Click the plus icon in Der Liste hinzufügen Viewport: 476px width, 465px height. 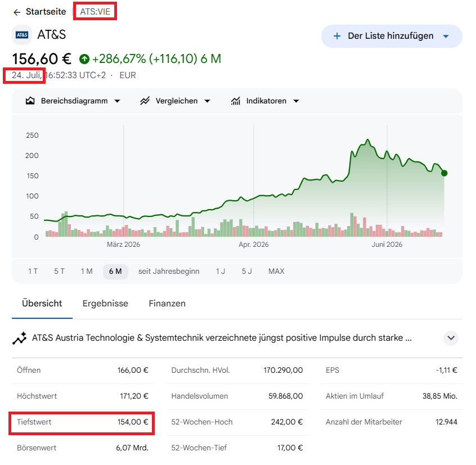[x=337, y=36]
